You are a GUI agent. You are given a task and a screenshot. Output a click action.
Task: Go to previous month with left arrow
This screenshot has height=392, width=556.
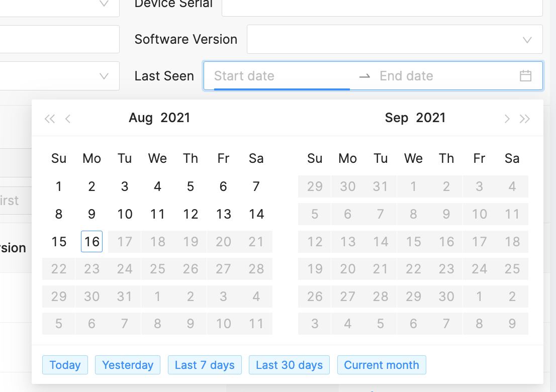tap(68, 119)
